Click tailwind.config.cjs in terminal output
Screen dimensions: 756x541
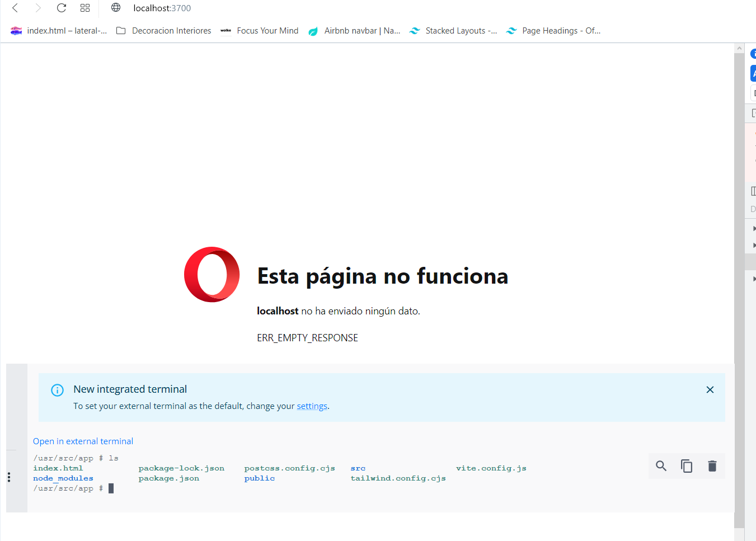pyautogui.click(x=398, y=478)
